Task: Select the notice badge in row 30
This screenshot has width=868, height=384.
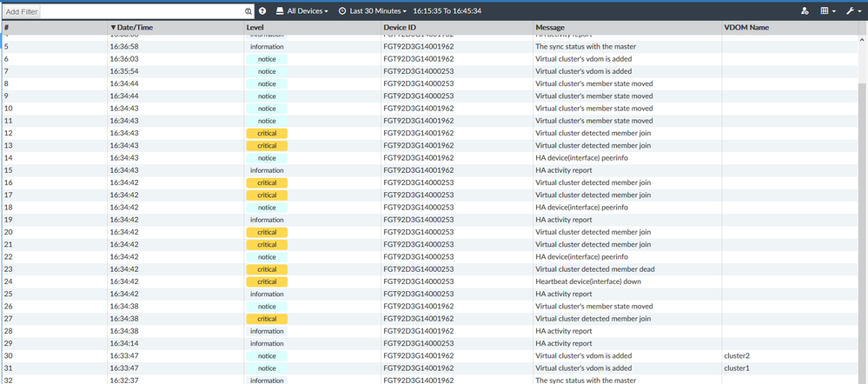Action: point(267,356)
